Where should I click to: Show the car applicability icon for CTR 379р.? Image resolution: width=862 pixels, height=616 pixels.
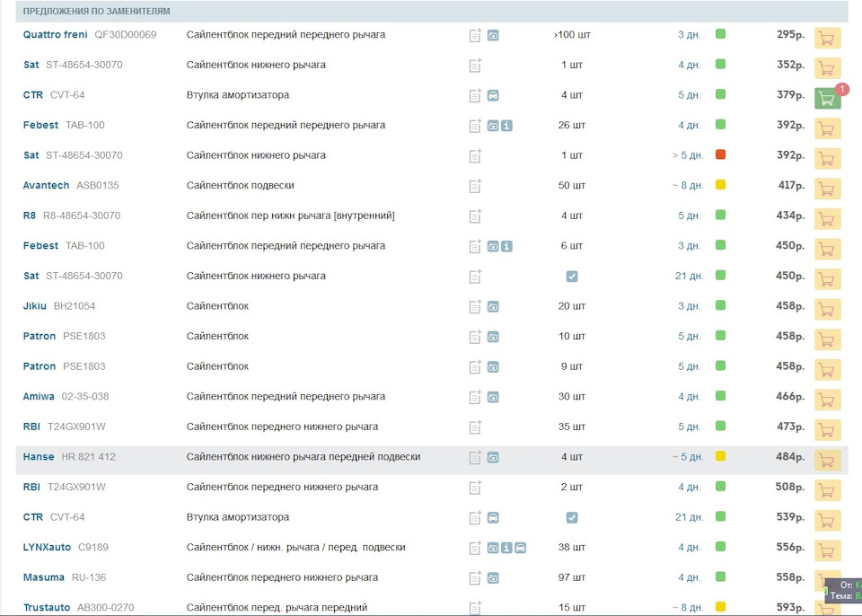point(493,95)
